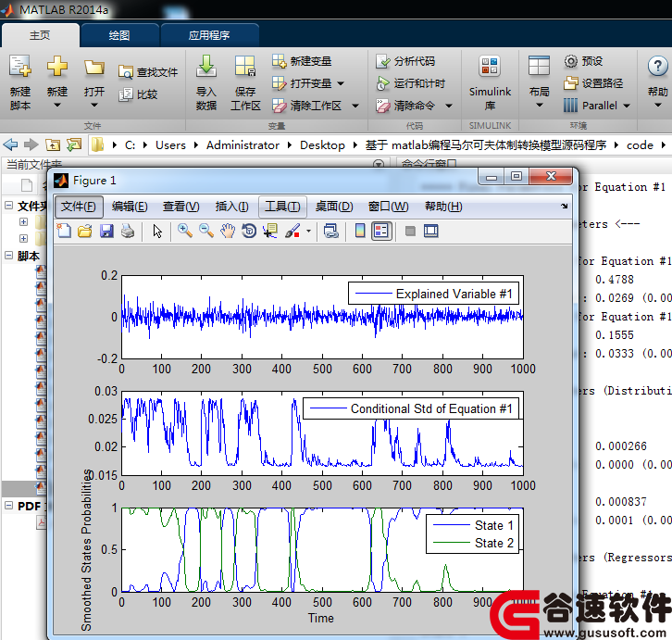
Task: Click Open File icon in Figure toolbar
Action: [x=85, y=232]
